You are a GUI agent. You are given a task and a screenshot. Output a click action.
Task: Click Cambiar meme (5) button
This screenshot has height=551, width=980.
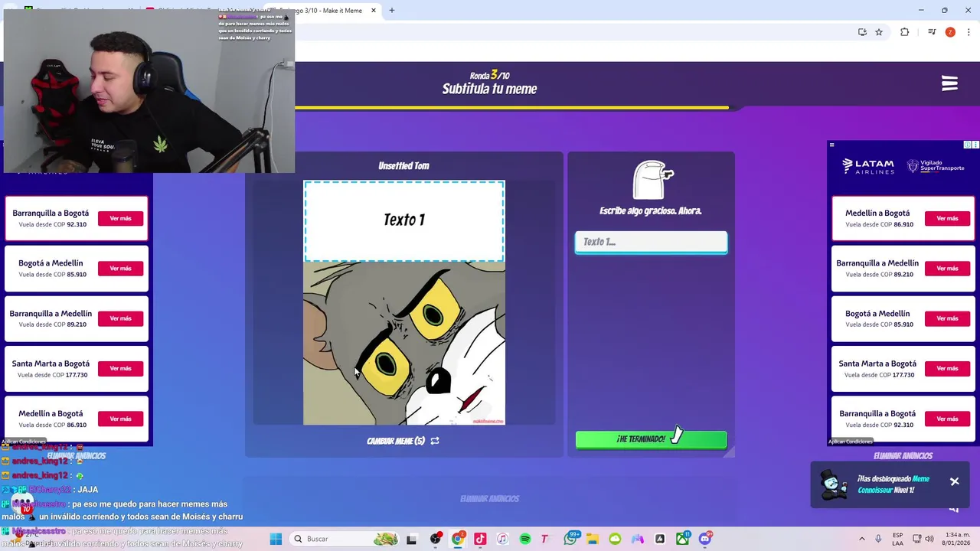[403, 441]
